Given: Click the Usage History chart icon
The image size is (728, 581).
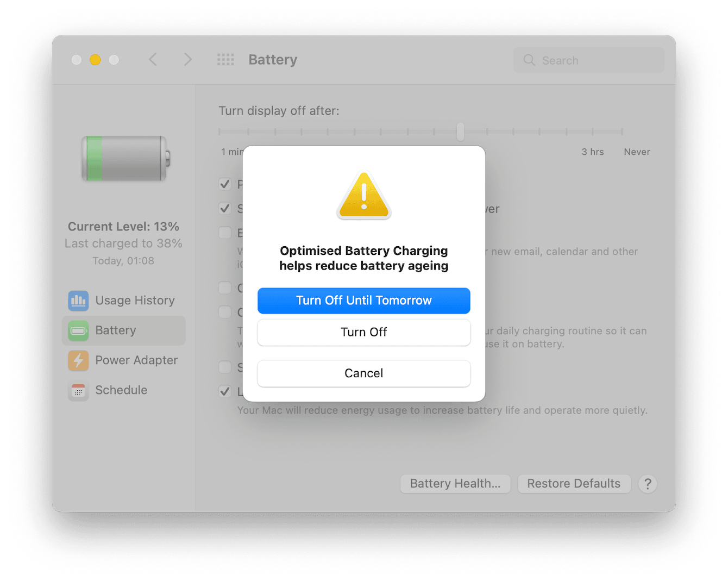Looking at the screenshot, I should click(x=78, y=301).
